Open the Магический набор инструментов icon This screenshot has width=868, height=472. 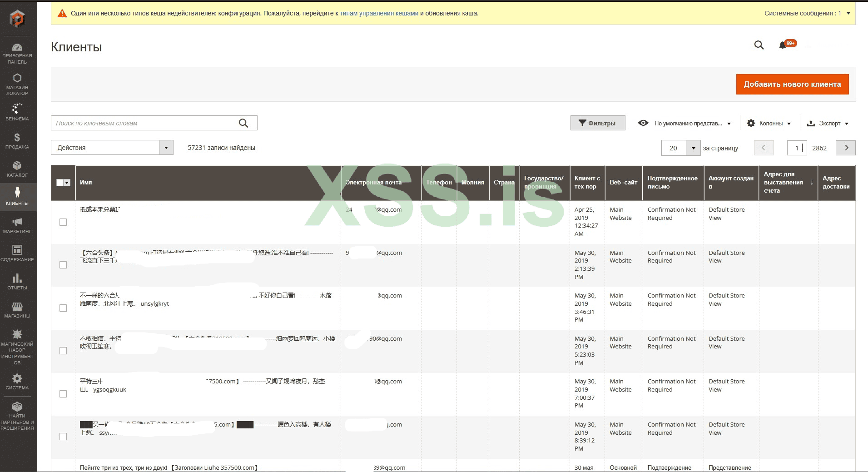[x=17, y=334]
